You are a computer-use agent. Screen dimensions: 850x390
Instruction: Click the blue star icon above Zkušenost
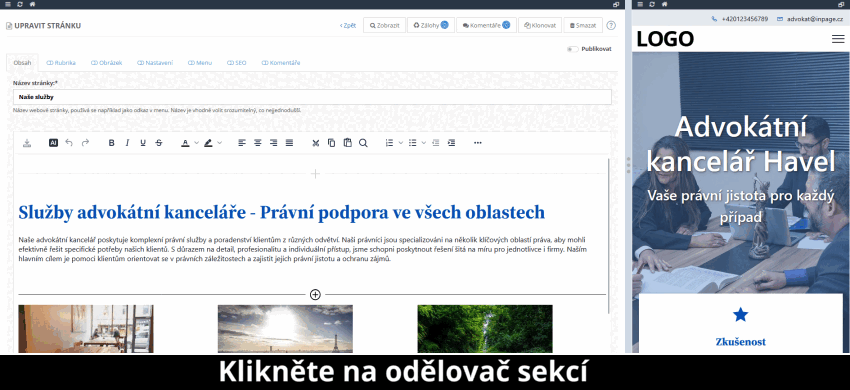click(x=740, y=314)
